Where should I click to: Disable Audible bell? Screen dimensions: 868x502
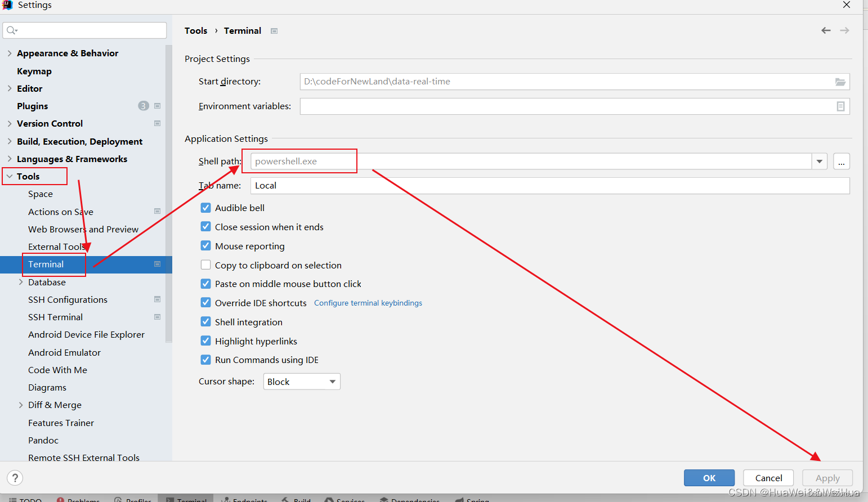pos(206,208)
